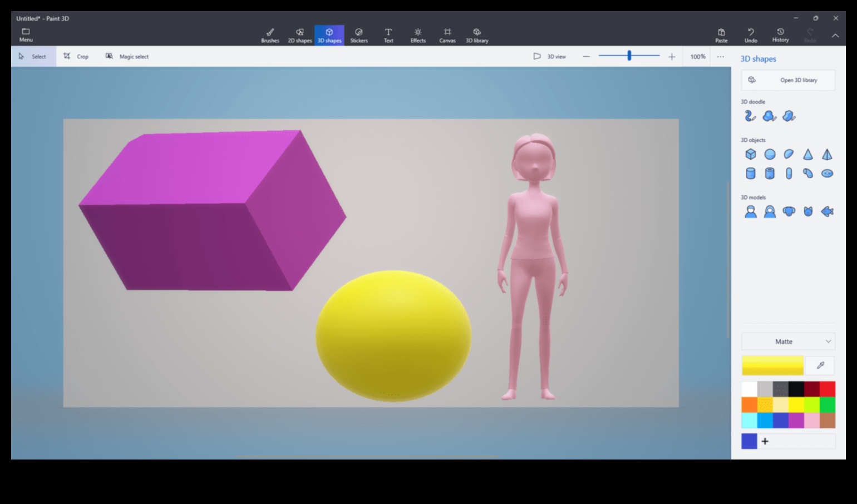
Task: Click the Undo button
Action: pos(751,35)
